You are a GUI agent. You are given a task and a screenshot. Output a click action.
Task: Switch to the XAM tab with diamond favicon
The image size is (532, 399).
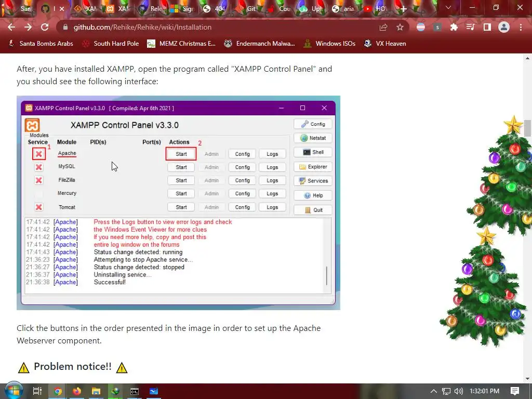[x=85, y=9]
